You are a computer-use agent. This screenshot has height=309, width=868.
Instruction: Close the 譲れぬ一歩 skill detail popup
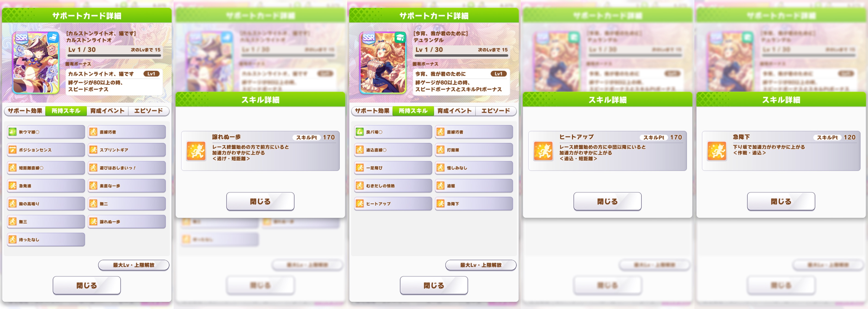(x=260, y=201)
